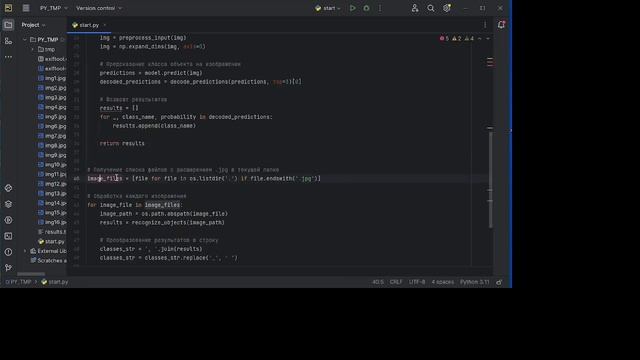Click start.py breadcrumb in the status bar
The width and height of the screenshot is (640, 360).
point(54,282)
